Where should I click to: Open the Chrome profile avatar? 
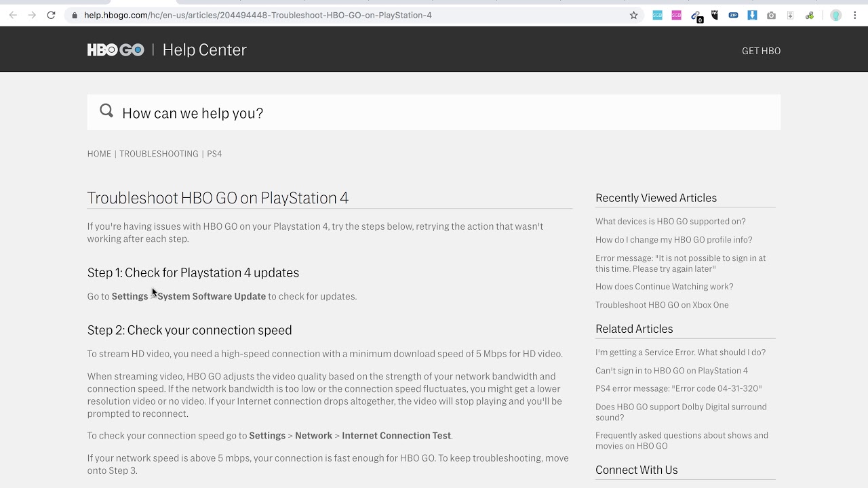tap(836, 15)
